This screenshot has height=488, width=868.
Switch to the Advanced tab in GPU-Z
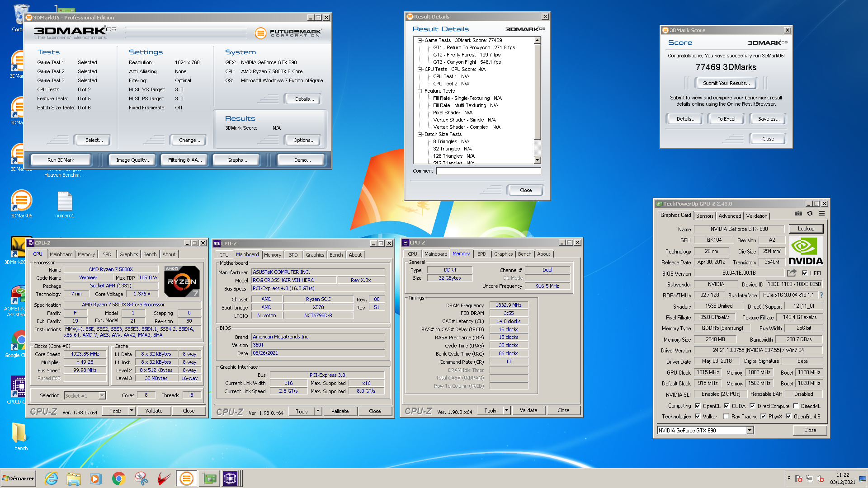click(x=730, y=216)
